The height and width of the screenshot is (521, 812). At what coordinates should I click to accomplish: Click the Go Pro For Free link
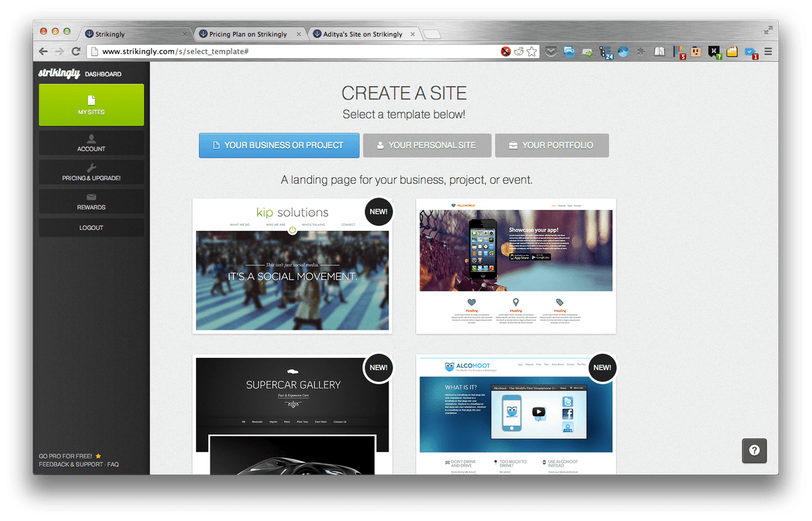pos(70,456)
